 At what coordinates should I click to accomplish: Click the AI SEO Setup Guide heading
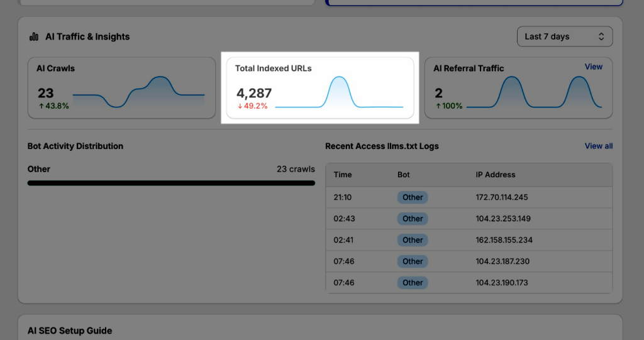70,331
